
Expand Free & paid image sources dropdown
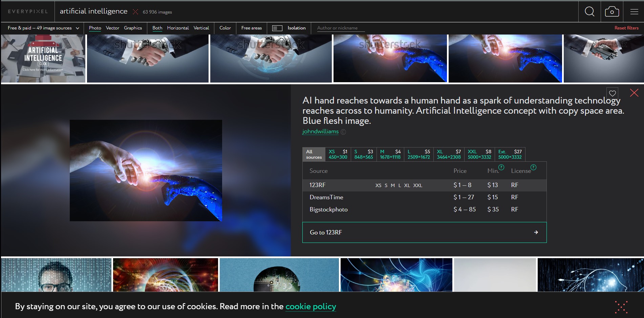(43, 28)
